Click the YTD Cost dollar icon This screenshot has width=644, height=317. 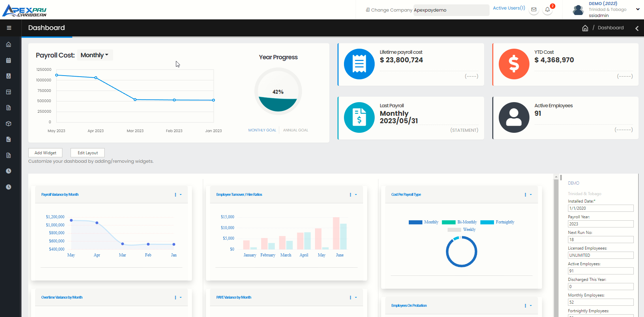[x=514, y=64]
